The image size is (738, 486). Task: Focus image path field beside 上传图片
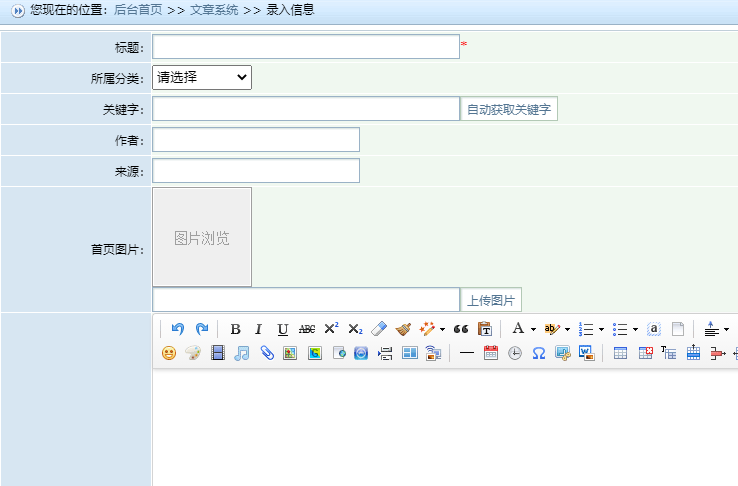(x=306, y=300)
